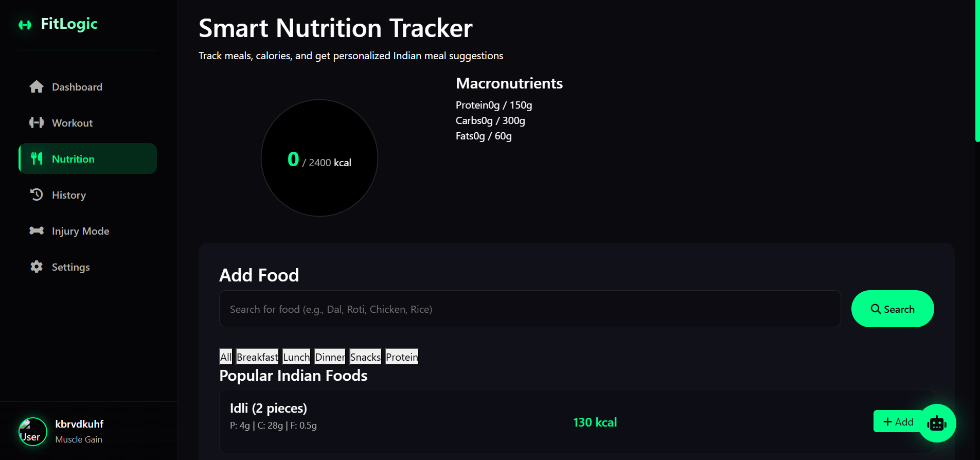The width and height of the screenshot is (980, 460).
Task: Click the Dashboard home icon
Action: [x=37, y=86]
